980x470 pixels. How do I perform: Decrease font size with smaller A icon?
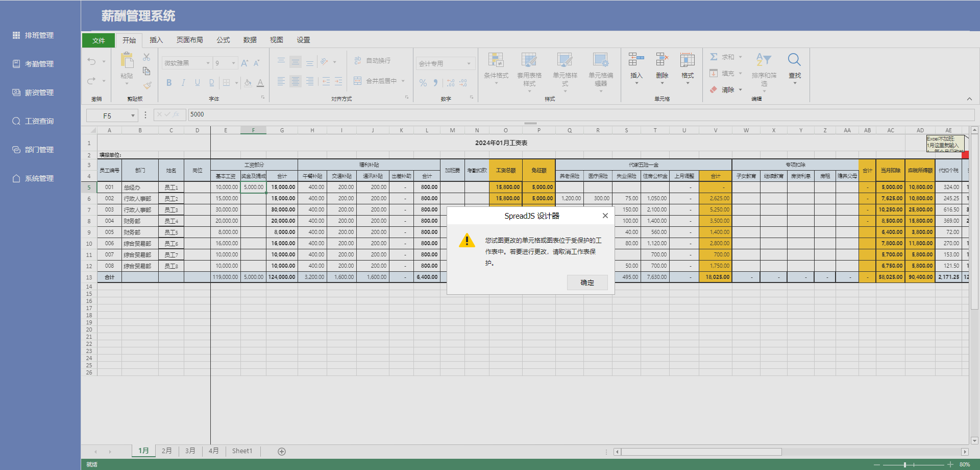257,63
